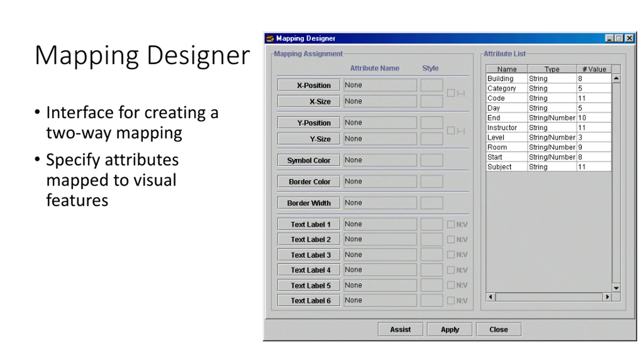Viewport: 644px width, 362px height.
Task: Maximize the Mapping Designer window
Action: (619, 38)
